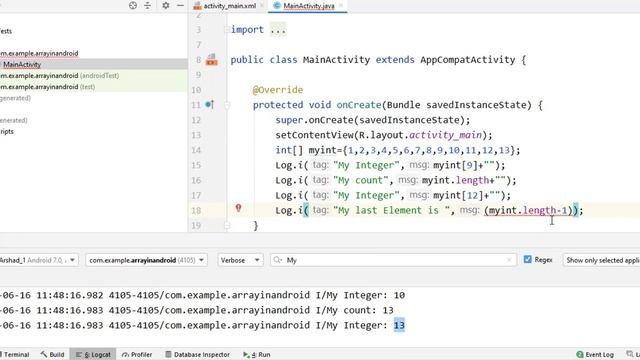Open the com.example.arrayinandroid process dropdown
This screenshot has height=360, width=640.
coord(147,260)
